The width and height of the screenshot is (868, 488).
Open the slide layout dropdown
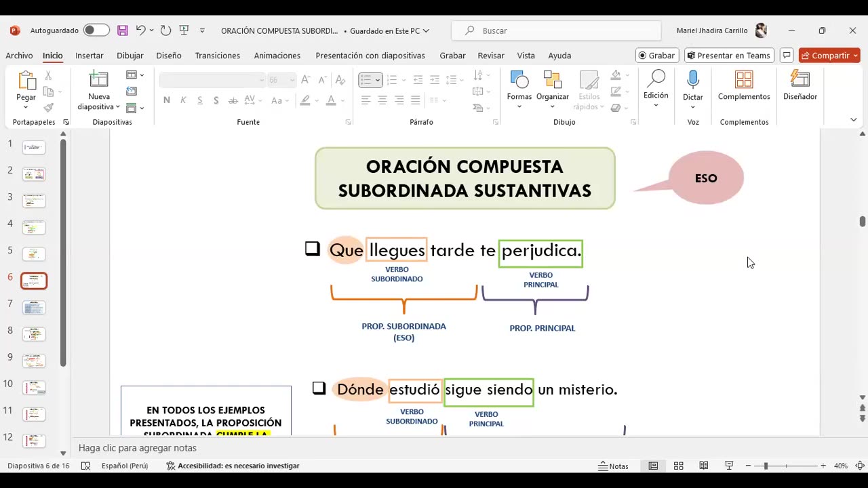coord(136,75)
